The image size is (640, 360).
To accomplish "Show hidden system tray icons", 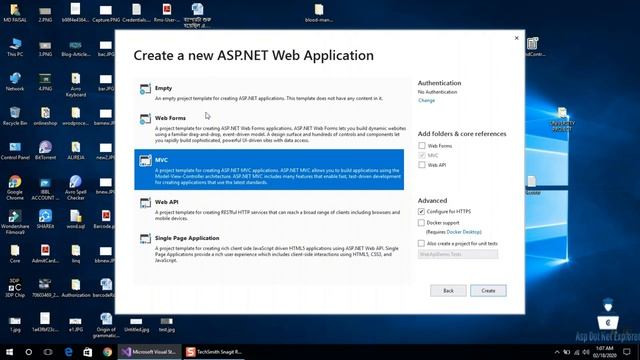I will 557,352.
